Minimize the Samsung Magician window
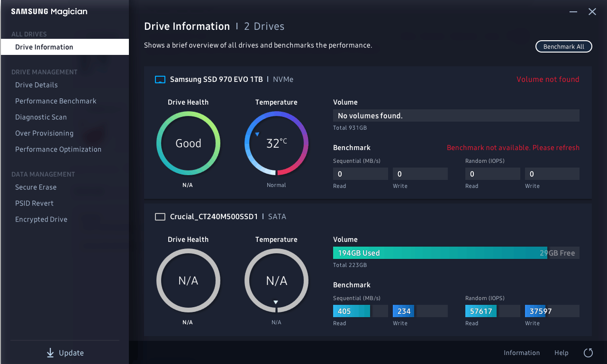 tap(573, 12)
